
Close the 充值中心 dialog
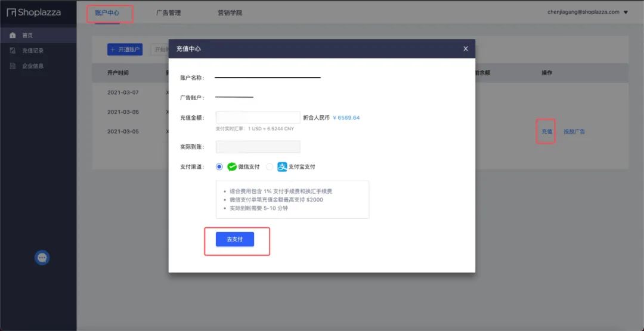pos(465,48)
